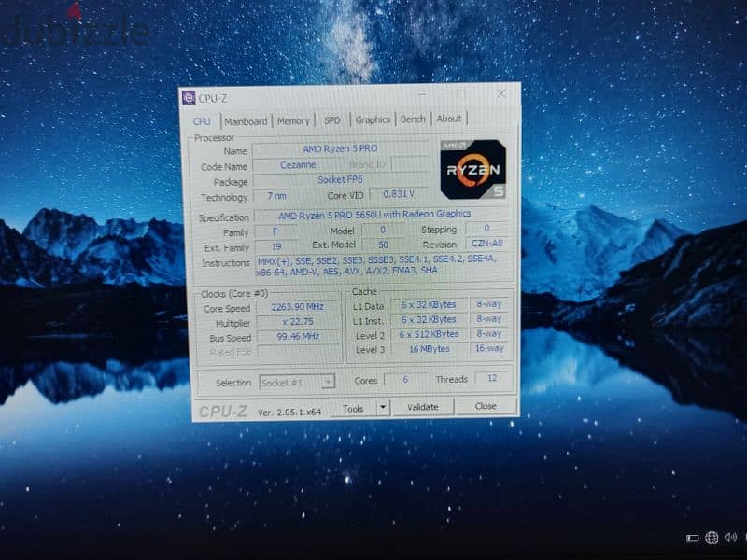Click the Validate button
The height and width of the screenshot is (560, 747).
pos(423,407)
